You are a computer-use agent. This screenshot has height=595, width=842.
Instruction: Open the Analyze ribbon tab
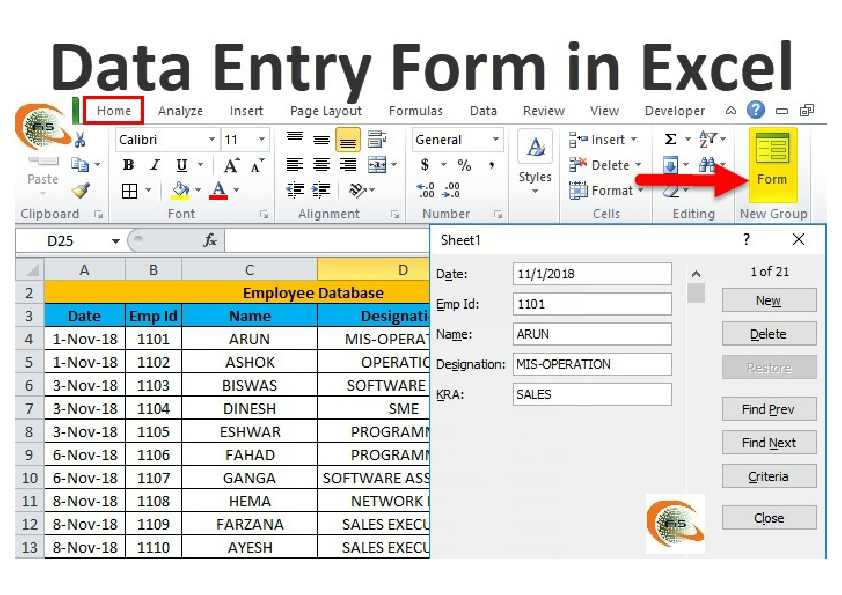pos(180,111)
